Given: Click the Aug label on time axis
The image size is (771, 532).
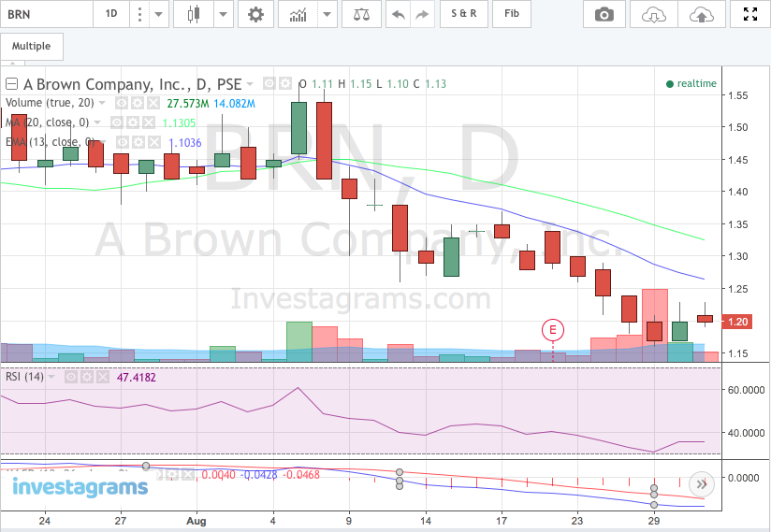Looking at the screenshot, I should click(196, 521).
